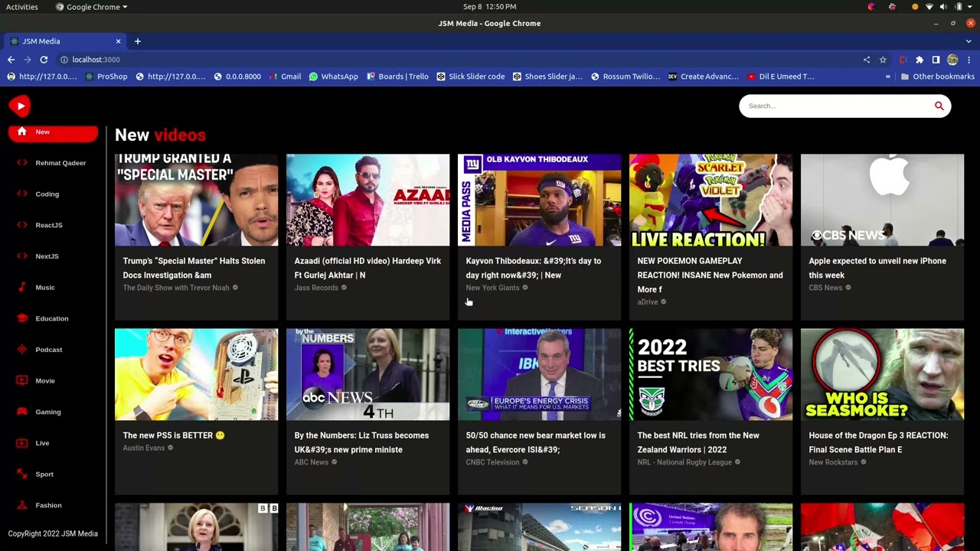
Task: Click the Live sidebar icon
Action: point(21,443)
